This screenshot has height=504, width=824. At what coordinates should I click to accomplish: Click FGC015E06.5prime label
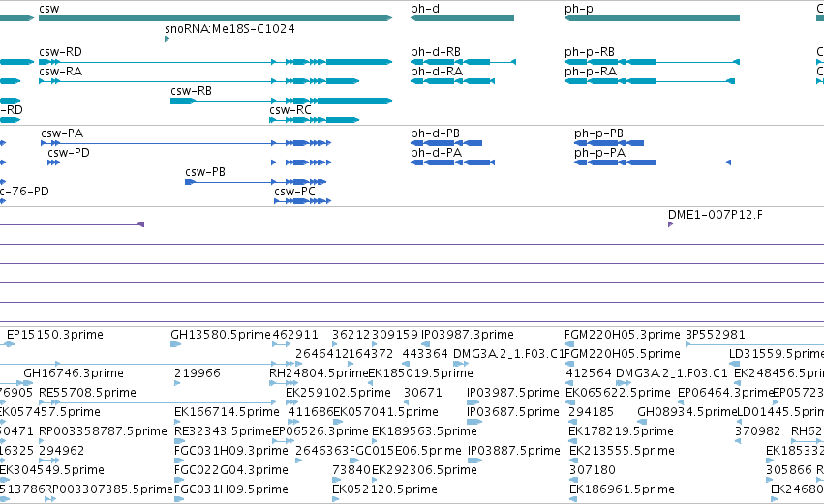tap(405, 451)
